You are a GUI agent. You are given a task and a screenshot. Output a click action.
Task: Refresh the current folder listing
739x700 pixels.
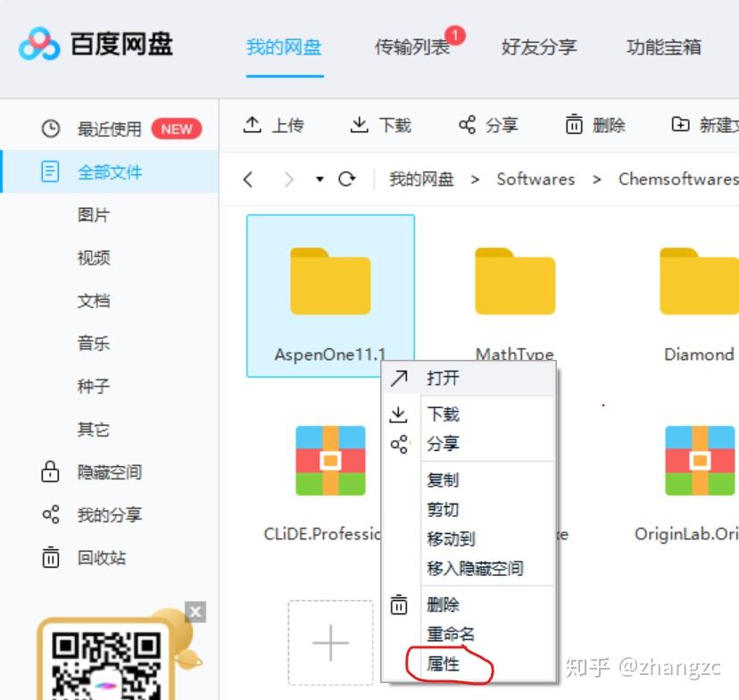pyautogui.click(x=347, y=179)
